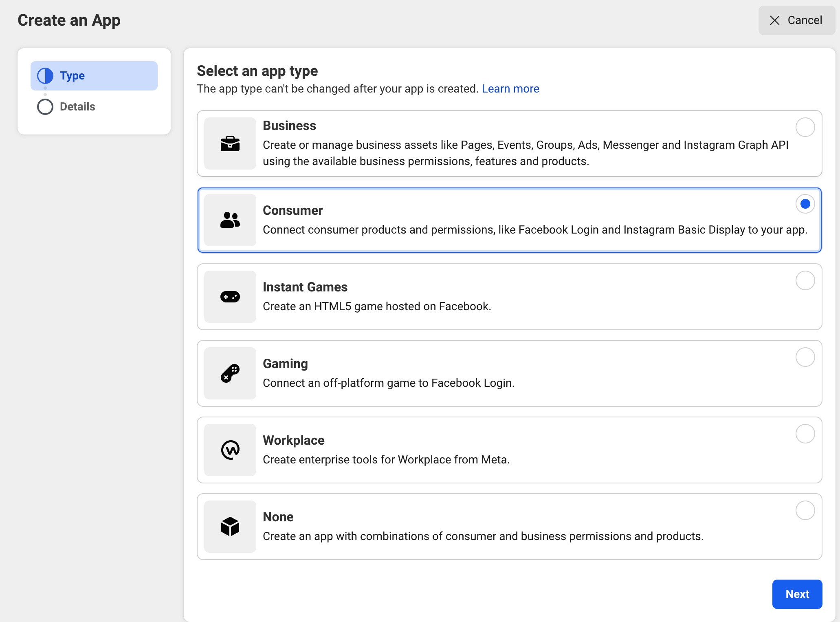
Task: Click the None heading text
Action: (x=278, y=517)
